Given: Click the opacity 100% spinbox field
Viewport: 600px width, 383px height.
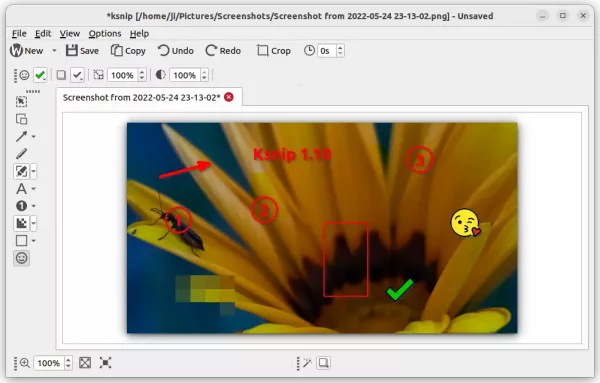Looking at the screenshot, I should tap(184, 75).
